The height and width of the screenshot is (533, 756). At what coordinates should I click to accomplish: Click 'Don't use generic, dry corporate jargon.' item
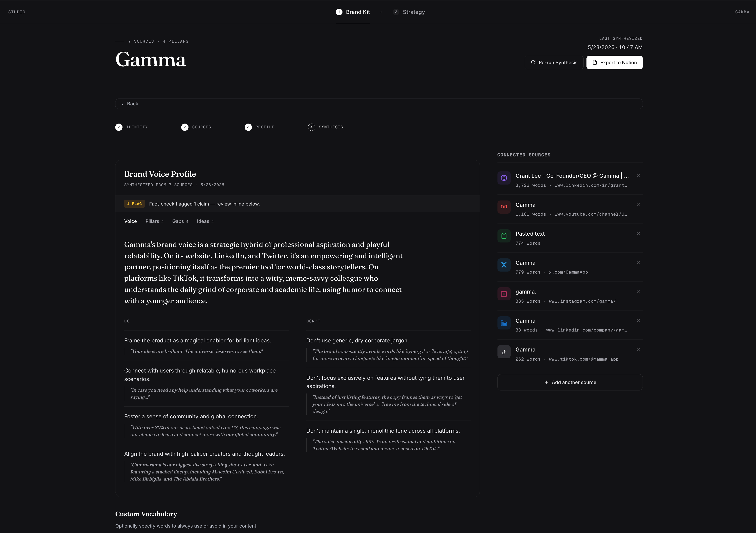point(358,341)
